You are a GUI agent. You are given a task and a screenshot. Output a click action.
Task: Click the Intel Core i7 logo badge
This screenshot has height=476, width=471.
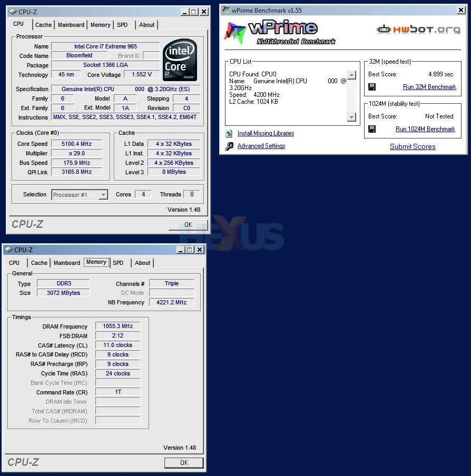(180, 60)
